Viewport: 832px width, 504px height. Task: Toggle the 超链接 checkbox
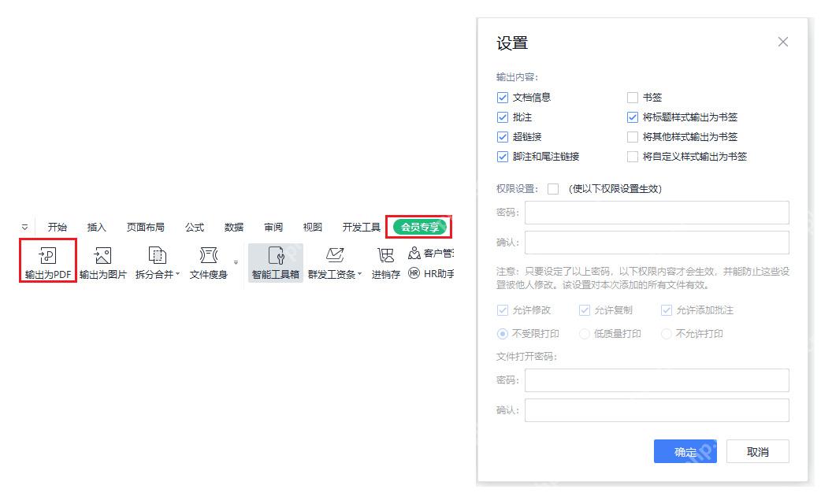tap(503, 137)
